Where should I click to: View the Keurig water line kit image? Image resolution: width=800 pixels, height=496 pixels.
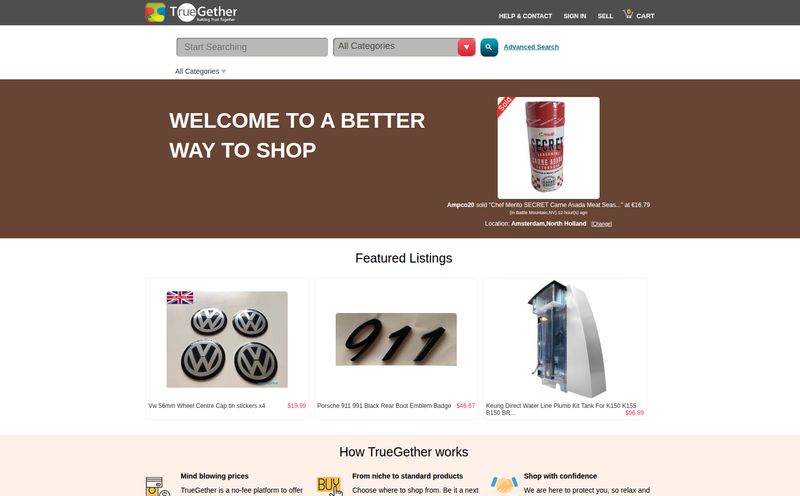click(x=566, y=338)
